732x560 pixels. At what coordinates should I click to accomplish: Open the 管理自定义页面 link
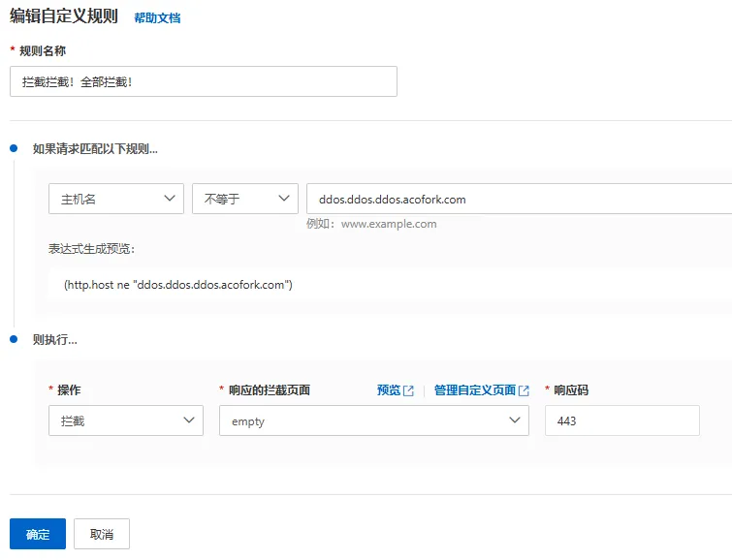[475, 390]
